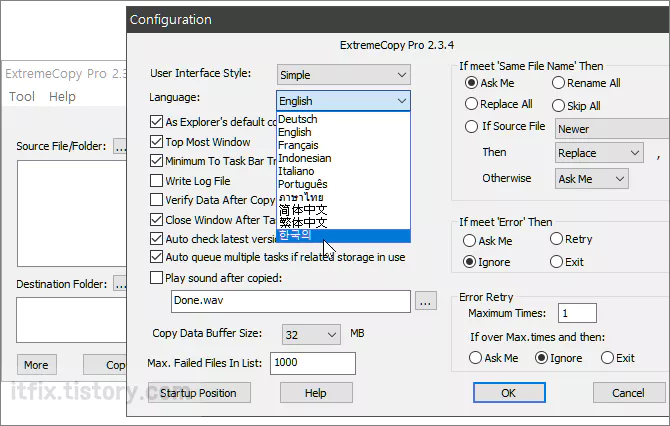Select Ask Me under Error Retry
670x426 pixels.
coord(475,358)
